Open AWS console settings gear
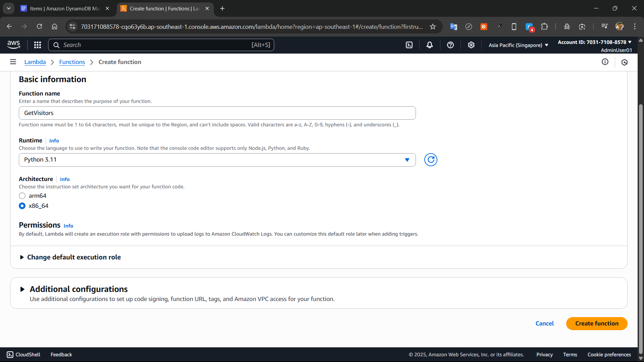 (471, 45)
